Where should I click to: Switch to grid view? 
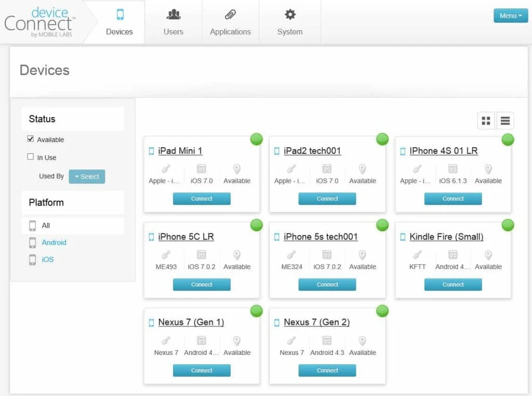[x=486, y=121]
